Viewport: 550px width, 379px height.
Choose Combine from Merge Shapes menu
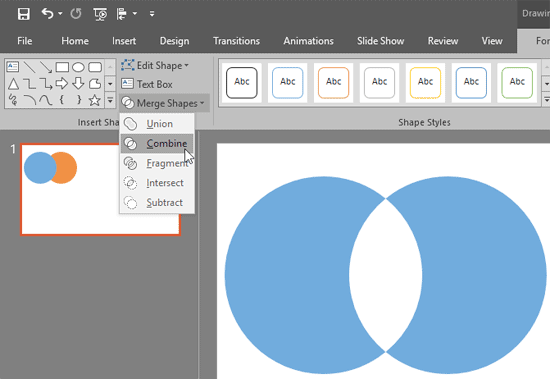coord(157,144)
